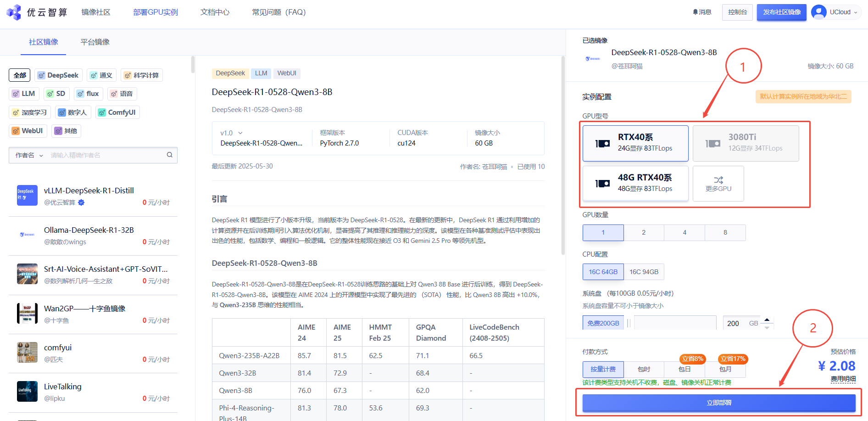Click the UCloud user avatar
The image size is (868, 421).
pyautogui.click(x=818, y=12)
